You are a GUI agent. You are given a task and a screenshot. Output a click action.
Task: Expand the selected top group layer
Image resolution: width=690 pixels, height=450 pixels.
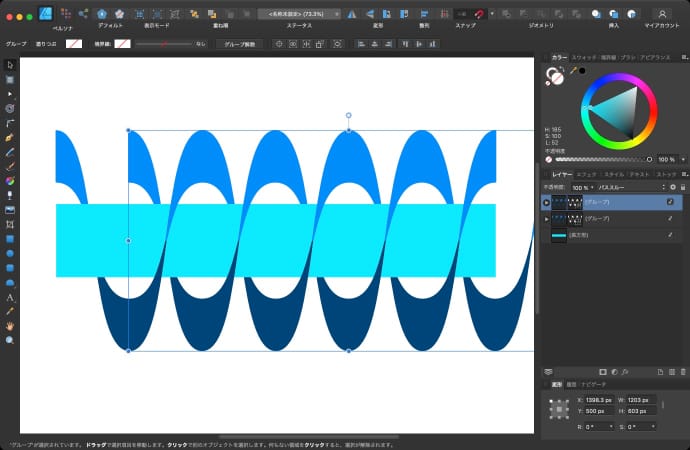546,201
